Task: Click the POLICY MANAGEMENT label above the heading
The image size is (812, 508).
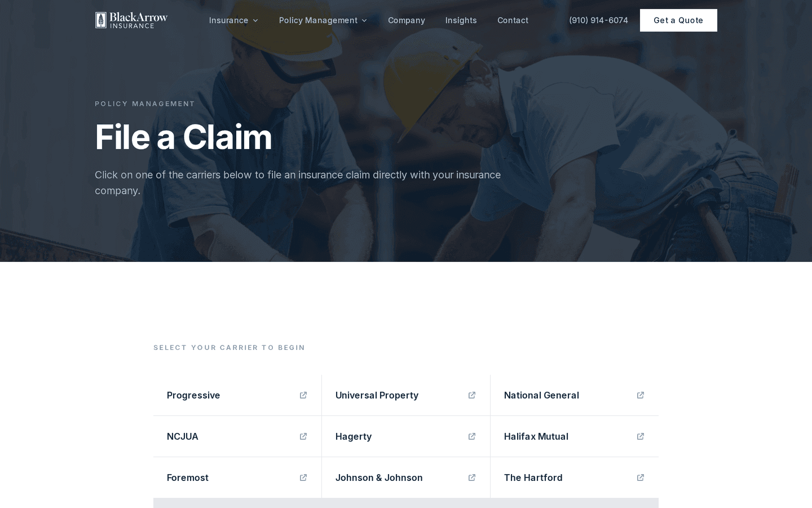Action: [145, 104]
